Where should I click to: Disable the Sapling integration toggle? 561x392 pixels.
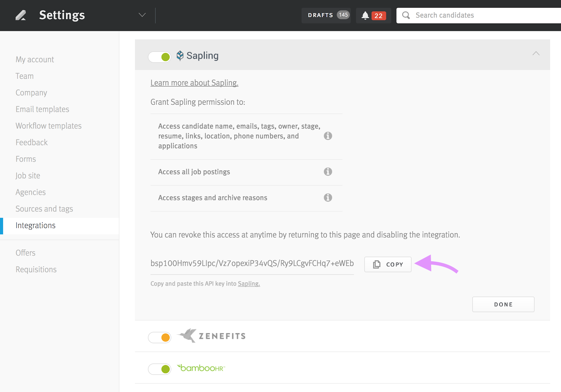click(x=160, y=57)
